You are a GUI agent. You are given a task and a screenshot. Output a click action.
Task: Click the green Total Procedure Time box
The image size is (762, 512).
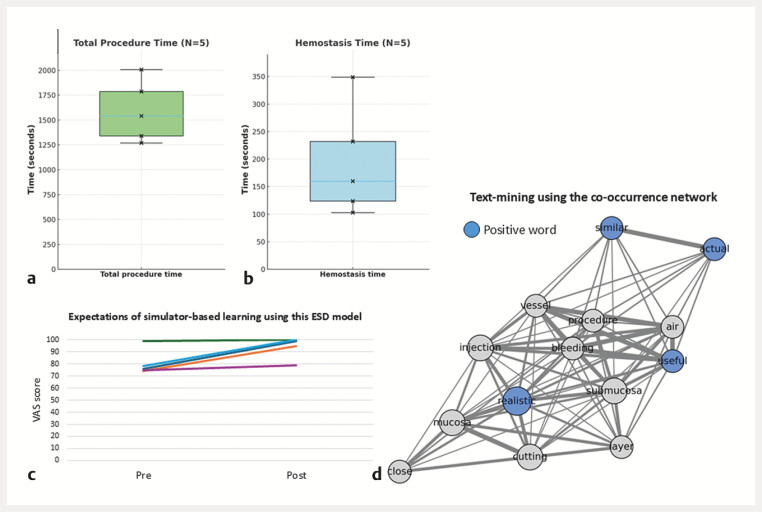141,114
